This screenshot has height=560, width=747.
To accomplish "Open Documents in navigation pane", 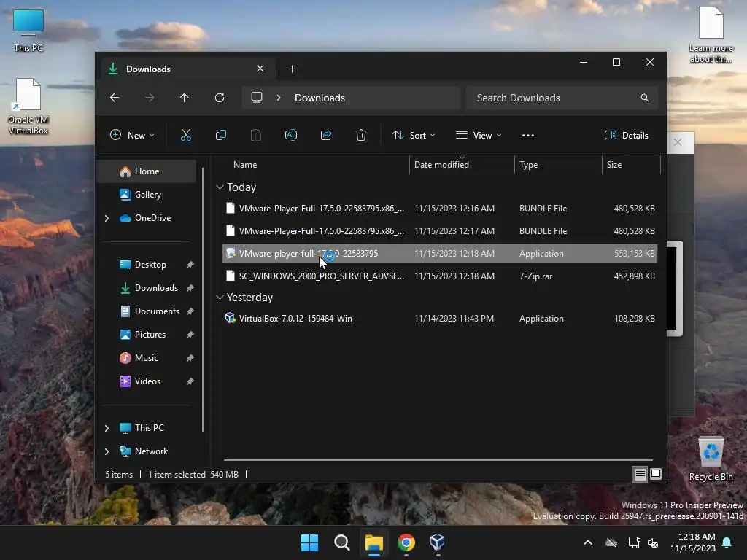I will click(x=157, y=311).
